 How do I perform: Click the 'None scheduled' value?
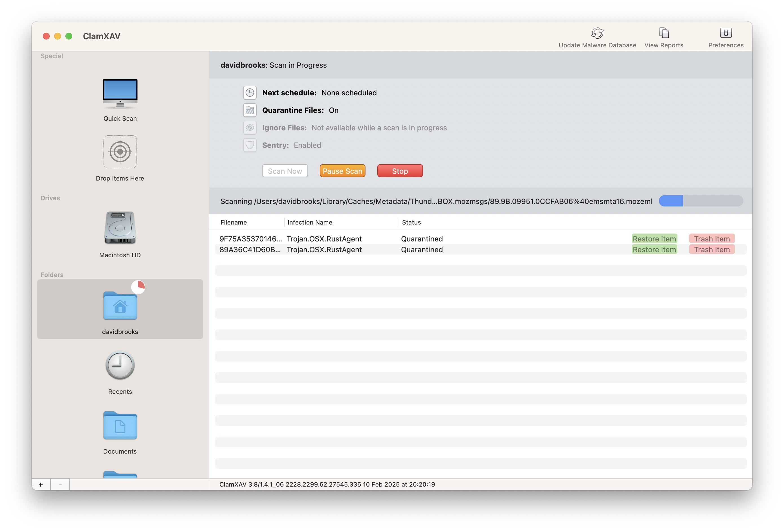[x=349, y=93]
